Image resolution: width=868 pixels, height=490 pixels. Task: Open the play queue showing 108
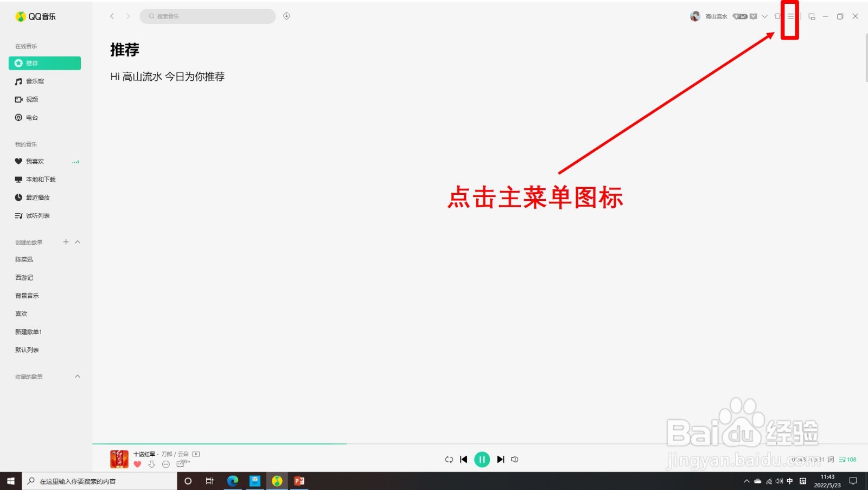(847, 460)
